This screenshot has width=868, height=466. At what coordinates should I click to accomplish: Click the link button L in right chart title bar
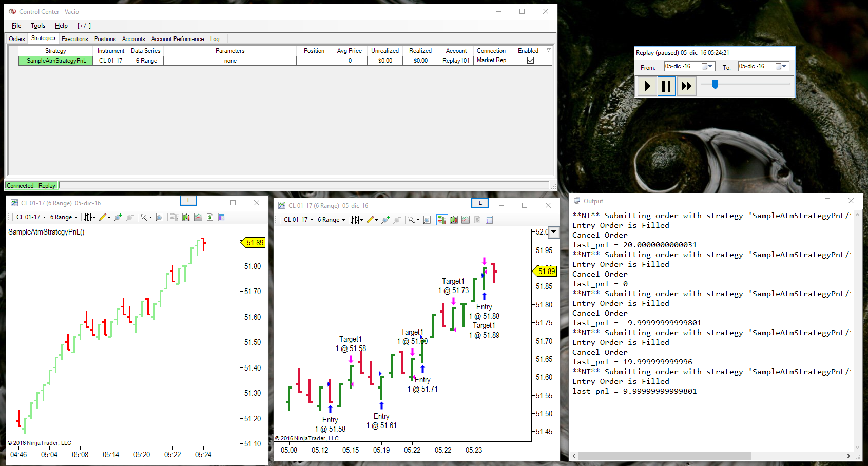point(480,203)
